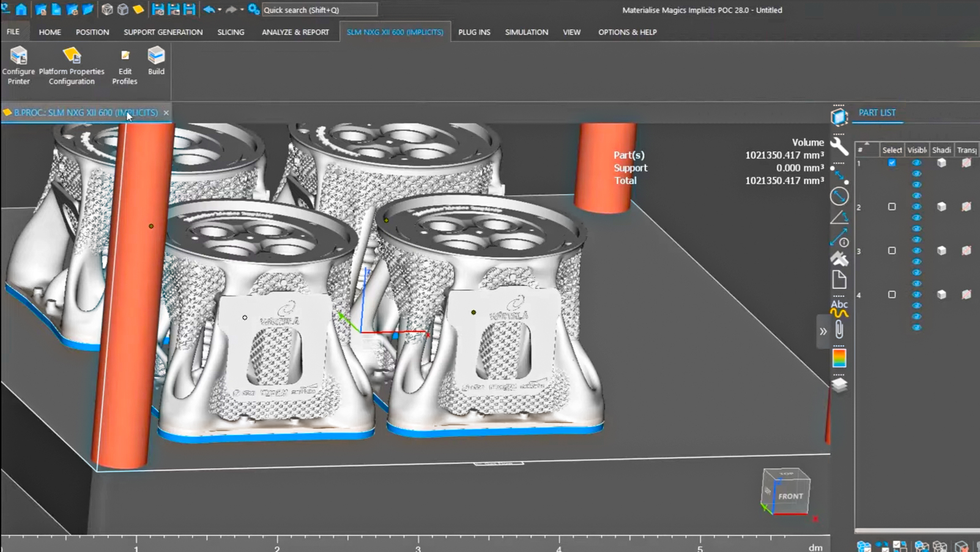
Task: Toggle visibility eye for part 3
Action: click(x=916, y=251)
